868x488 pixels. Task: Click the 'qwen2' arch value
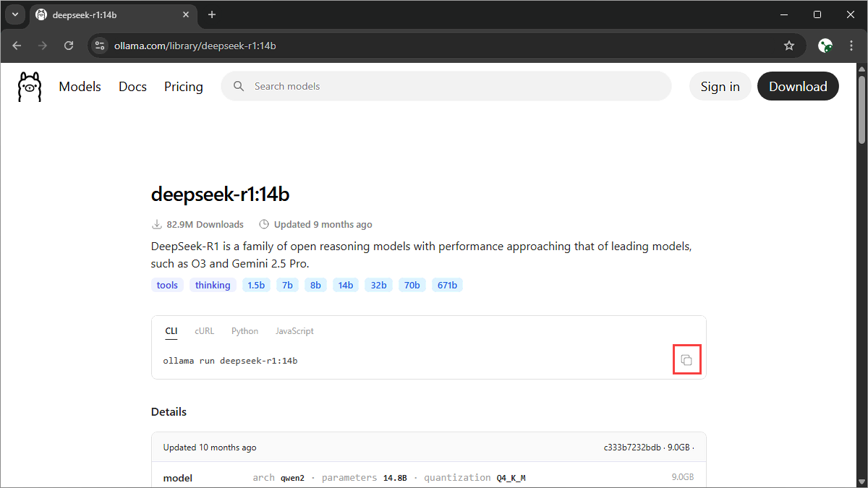292,477
